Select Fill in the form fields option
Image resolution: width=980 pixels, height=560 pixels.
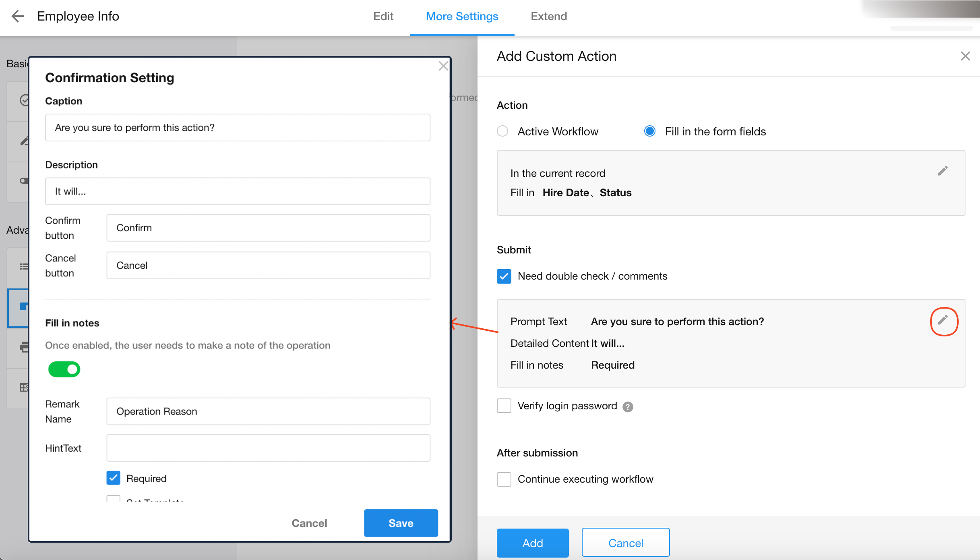coord(650,131)
